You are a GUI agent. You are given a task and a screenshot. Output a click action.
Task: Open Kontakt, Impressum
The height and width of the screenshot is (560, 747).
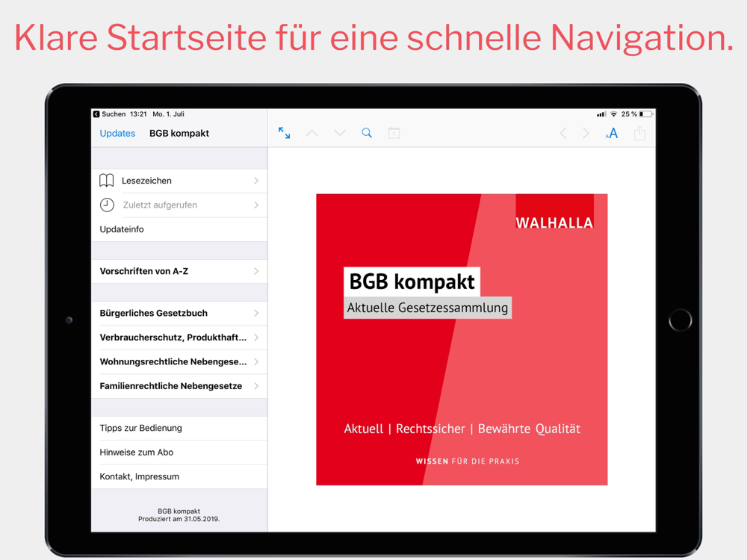click(x=179, y=476)
